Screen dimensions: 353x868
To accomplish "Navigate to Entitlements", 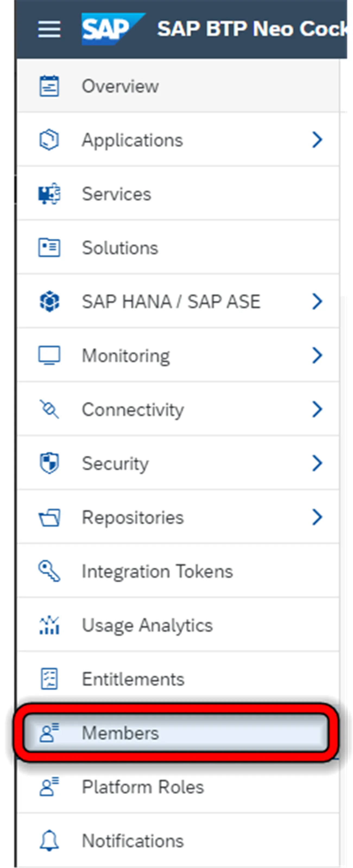I will pyautogui.click(x=178, y=679).
